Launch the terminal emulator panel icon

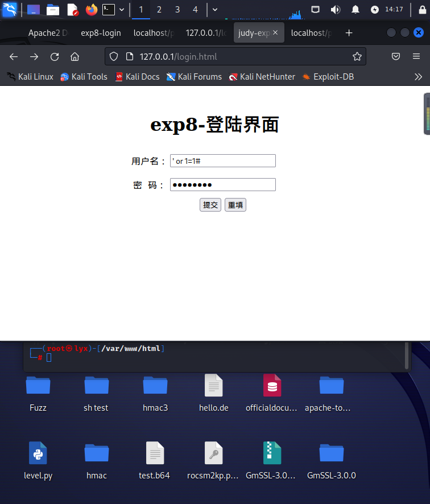pyautogui.click(x=109, y=10)
